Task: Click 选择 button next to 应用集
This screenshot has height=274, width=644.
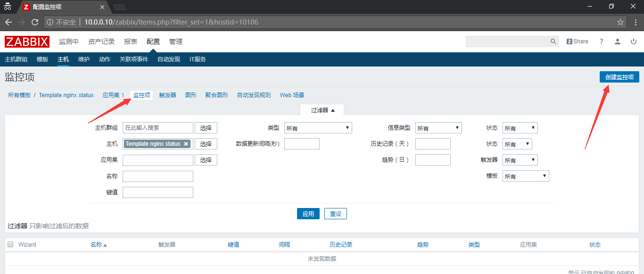Action: tap(206, 160)
